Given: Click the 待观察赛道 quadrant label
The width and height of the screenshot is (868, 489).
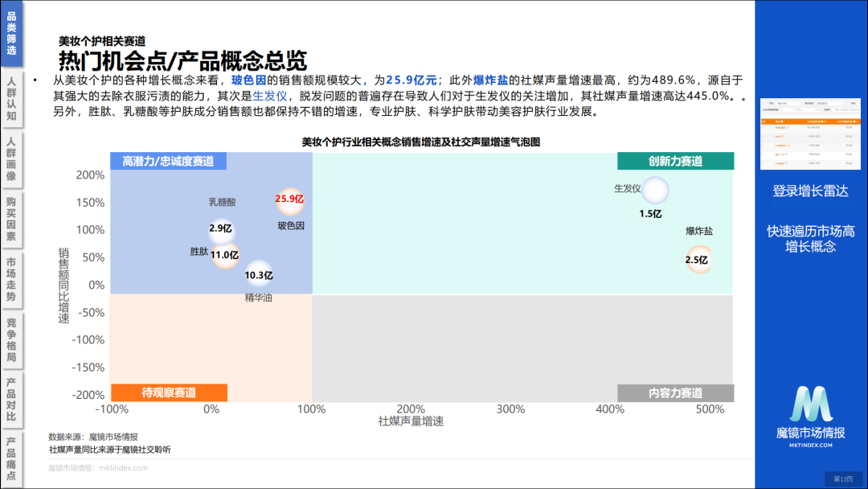Looking at the screenshot, I should [x=169, y=392].
